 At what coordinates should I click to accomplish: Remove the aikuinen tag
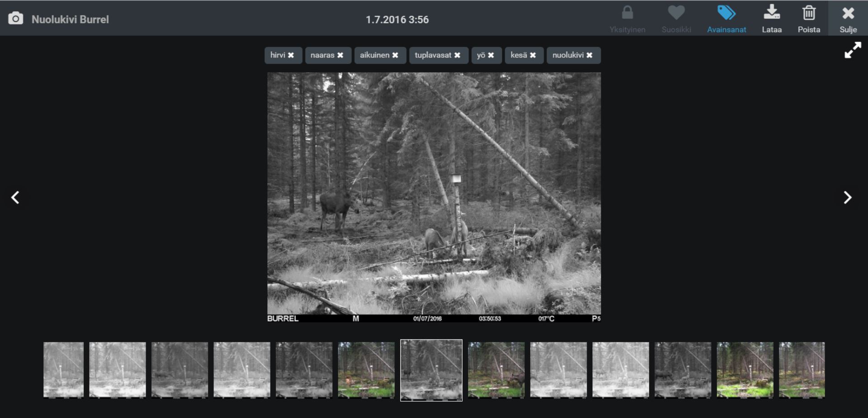pyautogui.click(x=395, y=55)
